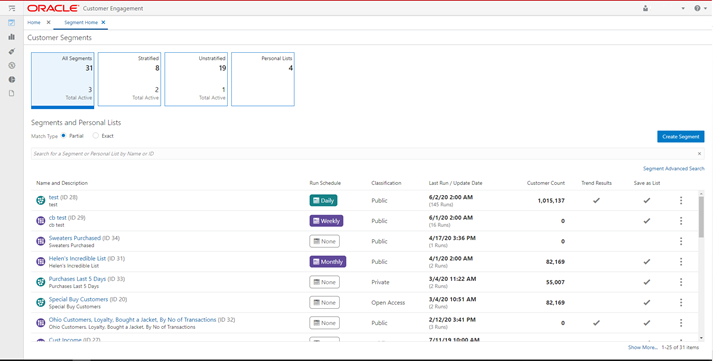Focus the segment search field
This screenshot has width=713, height=363.
point(367,154)
